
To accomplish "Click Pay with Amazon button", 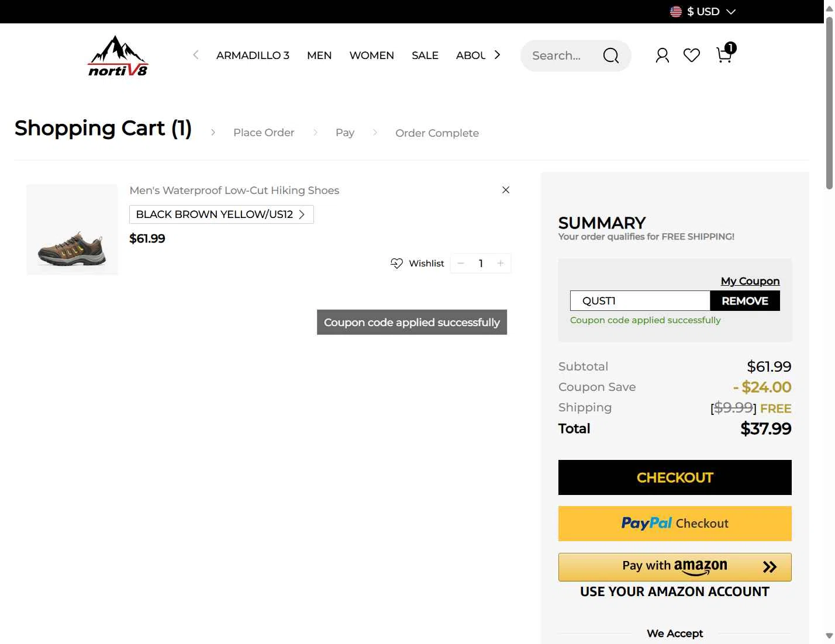I will 675,567.
